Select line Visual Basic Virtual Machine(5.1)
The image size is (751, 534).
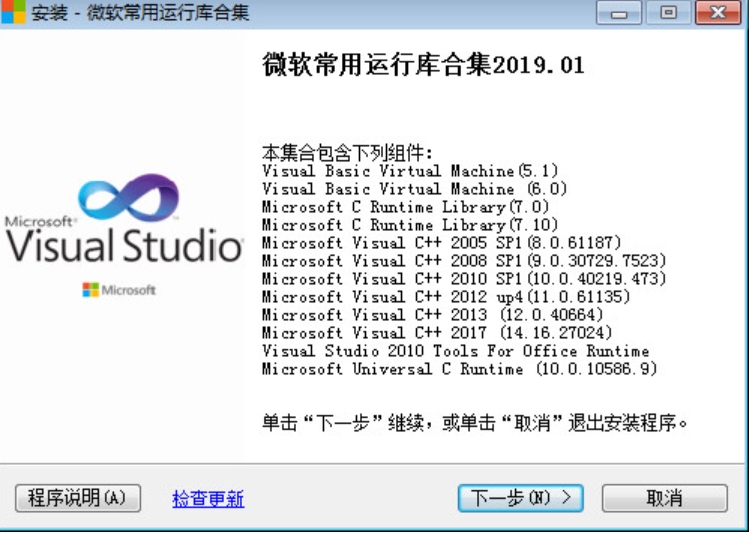coord(410,170)
